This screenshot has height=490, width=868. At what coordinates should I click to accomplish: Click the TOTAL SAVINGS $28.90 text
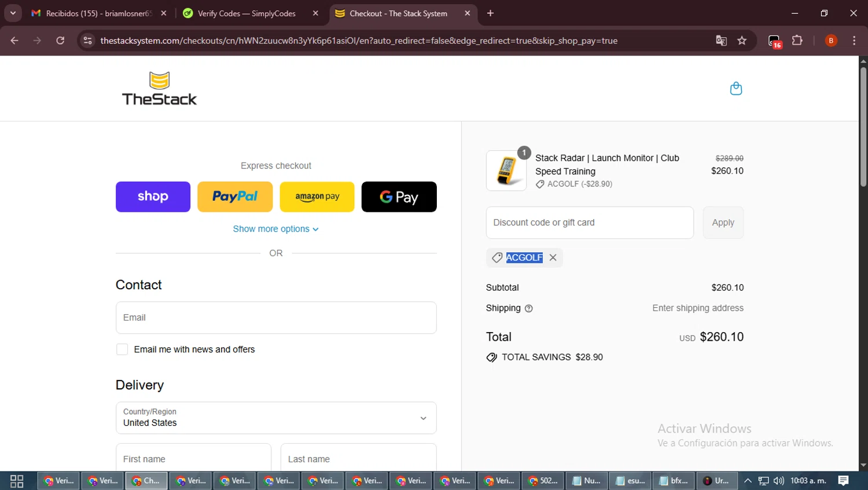click(x=552, y=358)
